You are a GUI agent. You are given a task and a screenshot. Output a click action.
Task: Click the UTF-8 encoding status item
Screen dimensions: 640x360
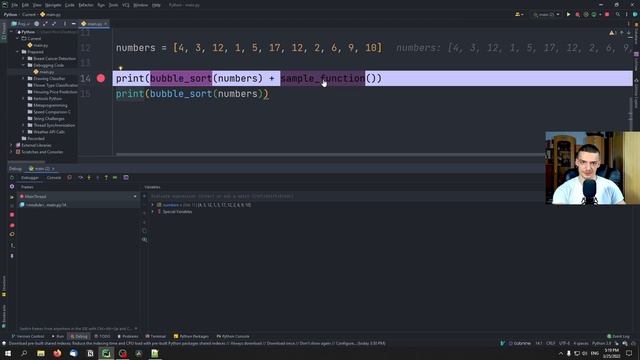pos(564,343)
